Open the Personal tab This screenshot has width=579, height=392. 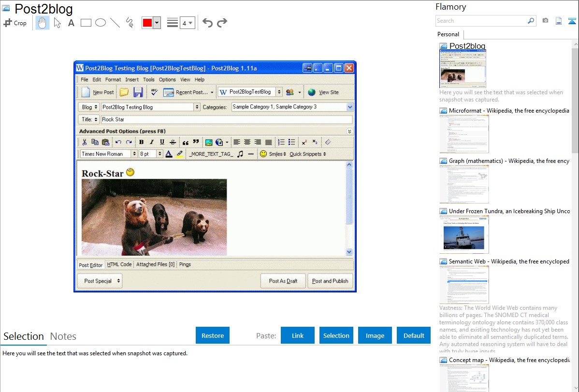pyautogui.click(x=449, y=34)
